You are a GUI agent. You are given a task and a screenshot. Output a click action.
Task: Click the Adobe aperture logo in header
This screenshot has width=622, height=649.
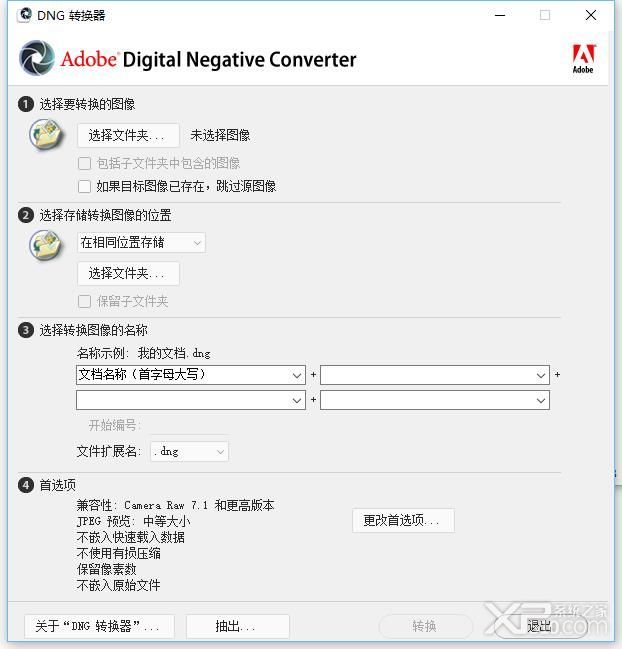point(37,58)
